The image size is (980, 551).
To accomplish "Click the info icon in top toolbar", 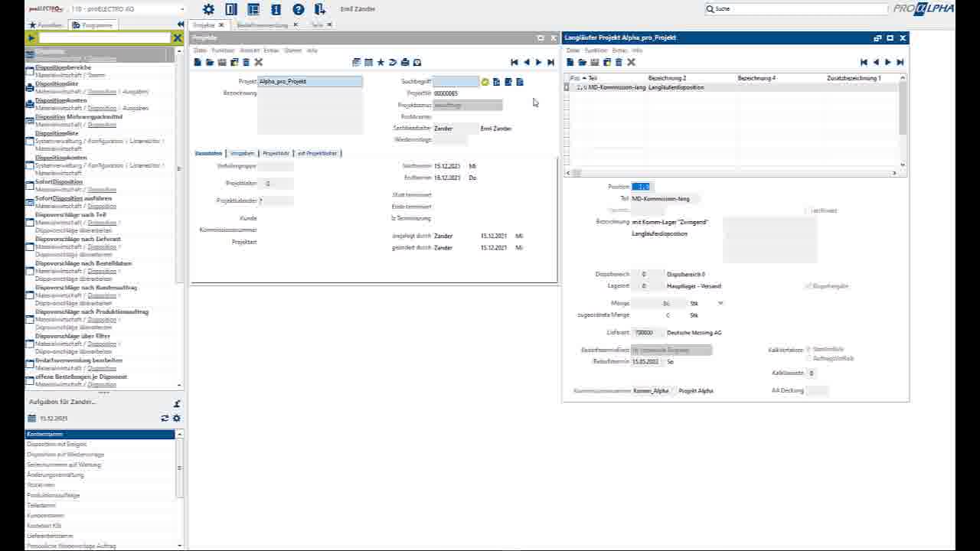I will tap(276, 9).
